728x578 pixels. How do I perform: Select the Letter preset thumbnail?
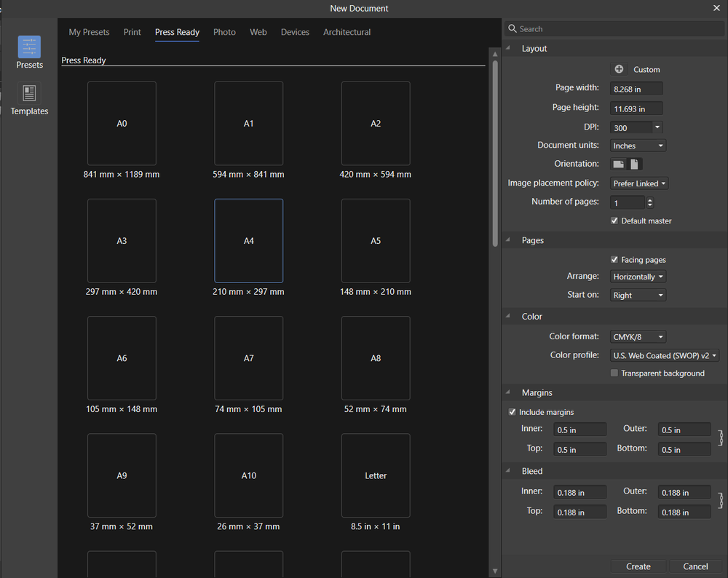click(x=376, y=475)
